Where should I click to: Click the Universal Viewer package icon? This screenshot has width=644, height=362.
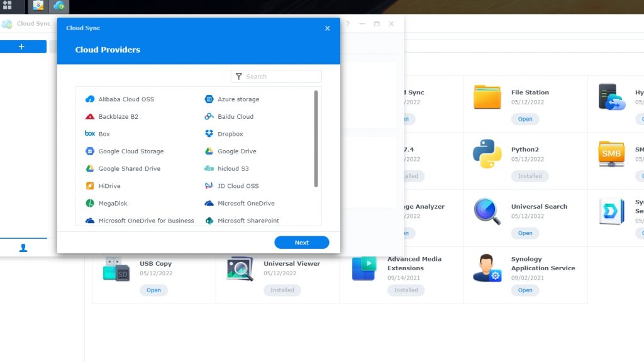[x=240, y=269]
